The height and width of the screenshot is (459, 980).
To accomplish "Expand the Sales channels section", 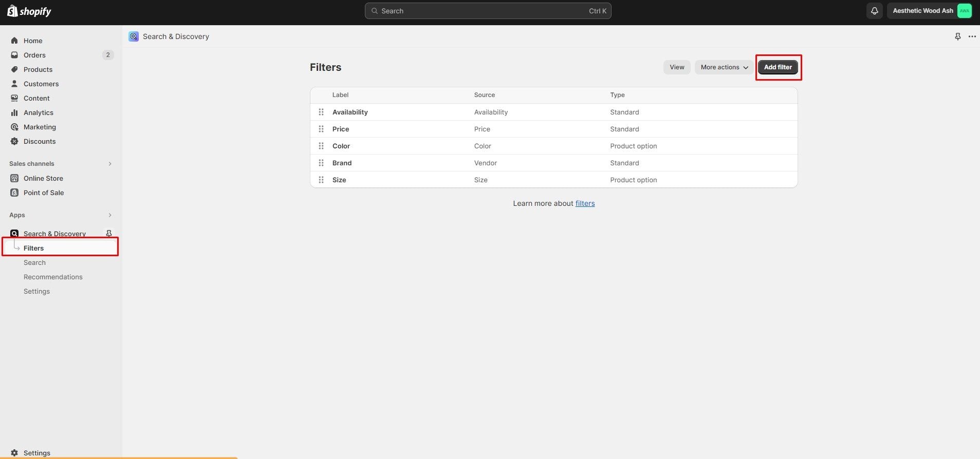I will click(109, 164).
